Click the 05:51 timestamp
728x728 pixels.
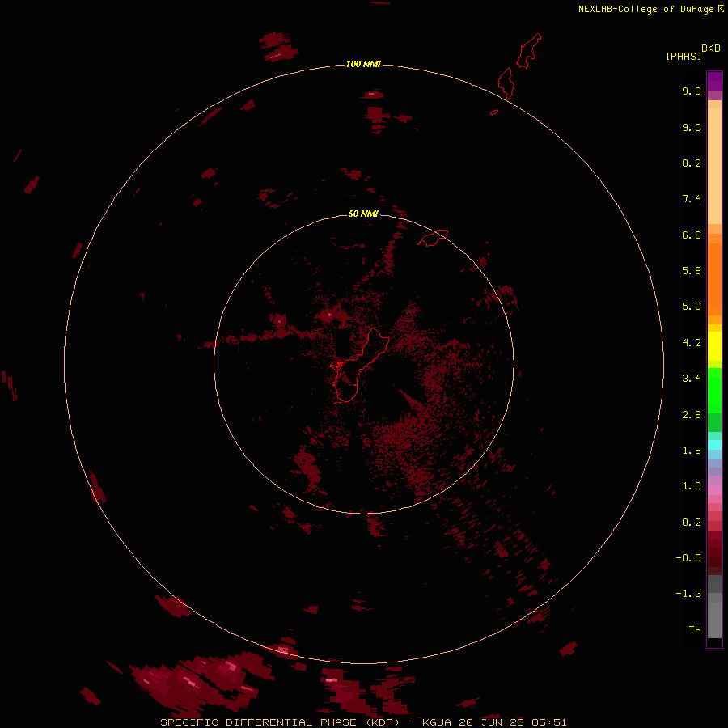point(549,722)
